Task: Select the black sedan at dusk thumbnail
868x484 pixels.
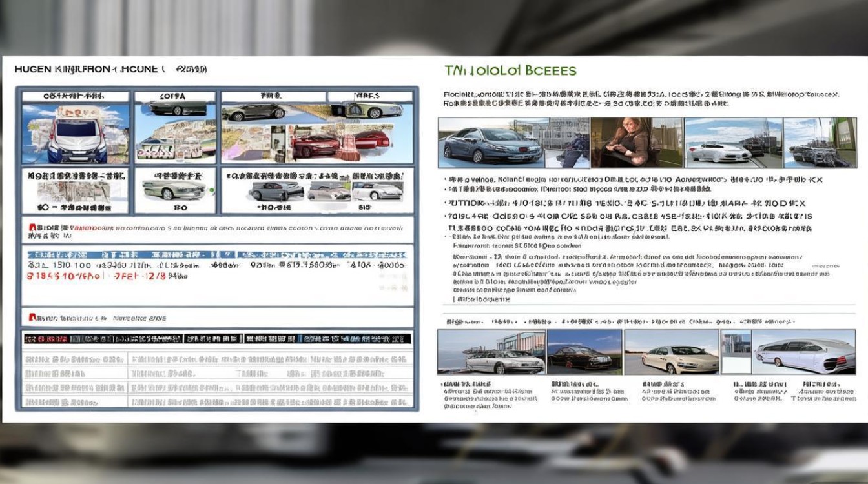Action: click(584, 352)
